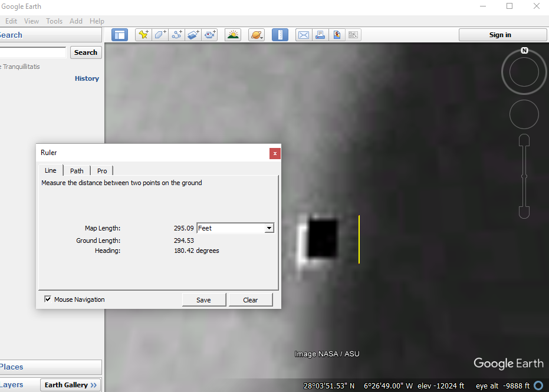Select the Tranquillitatis search result

[x=20, y=67]
